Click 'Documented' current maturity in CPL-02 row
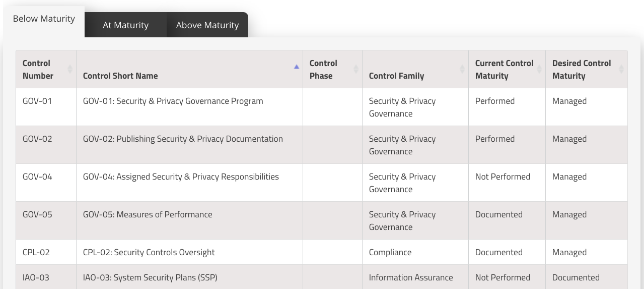 coord(499,252)
